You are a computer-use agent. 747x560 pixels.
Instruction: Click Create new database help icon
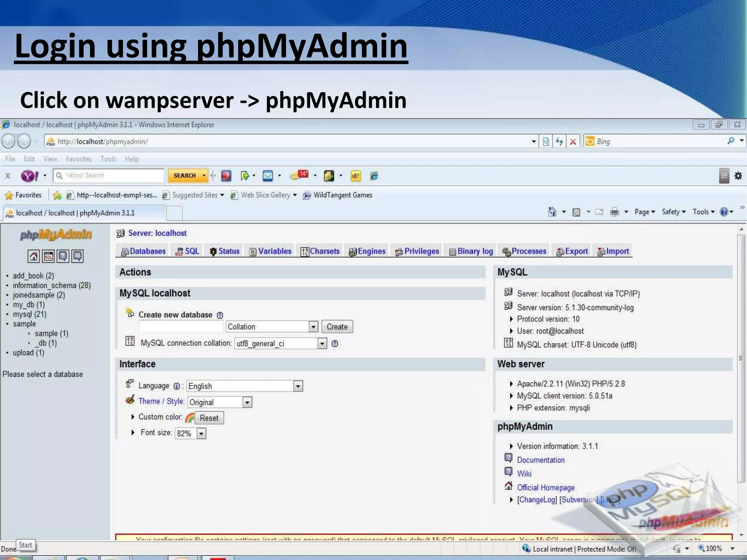(x=220, y=315)
